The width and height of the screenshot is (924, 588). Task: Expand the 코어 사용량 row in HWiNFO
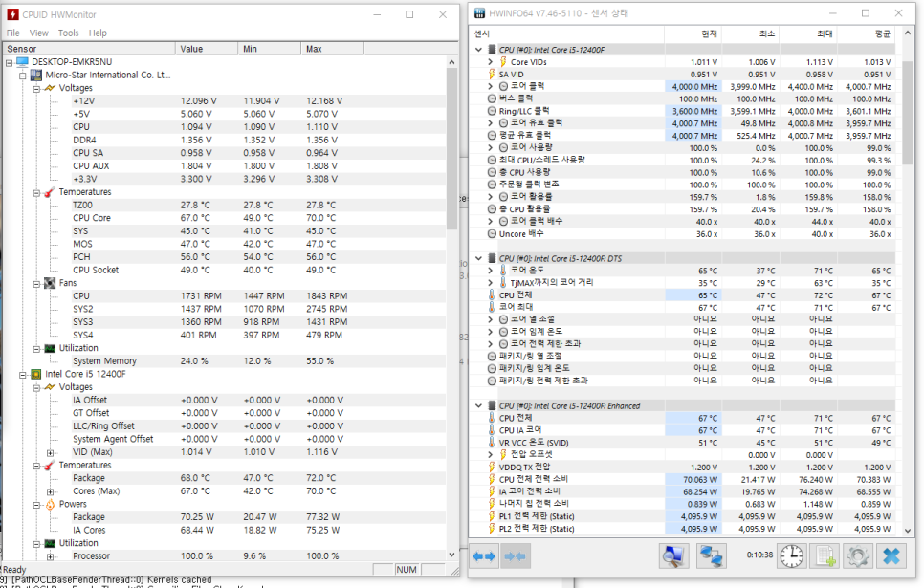tap(491, 147)
